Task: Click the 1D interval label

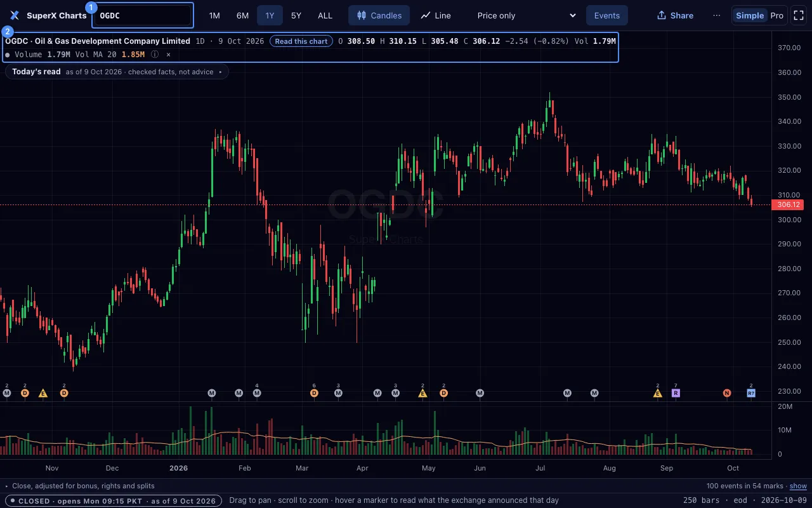Action: pos(200,41)
